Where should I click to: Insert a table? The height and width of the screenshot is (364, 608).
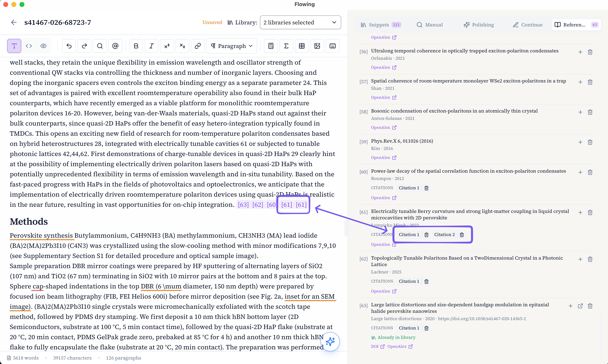(x=302, y=46)
